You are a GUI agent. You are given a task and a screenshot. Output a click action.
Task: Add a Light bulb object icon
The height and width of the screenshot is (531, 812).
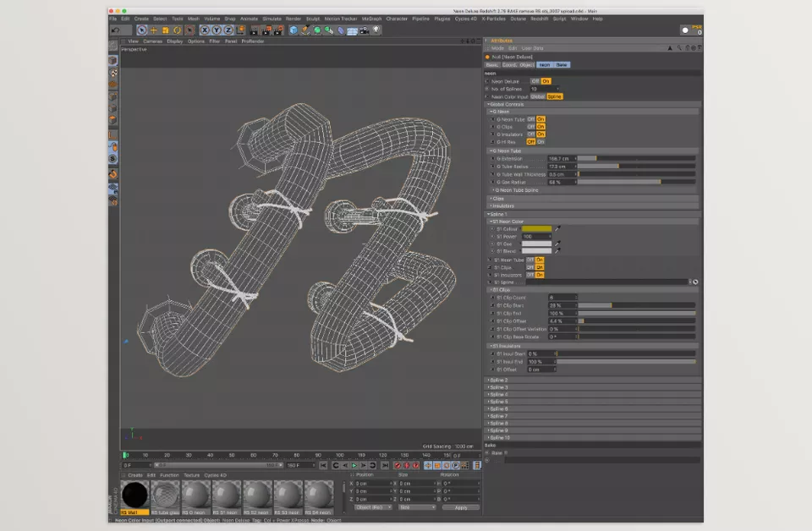point(376,30)
